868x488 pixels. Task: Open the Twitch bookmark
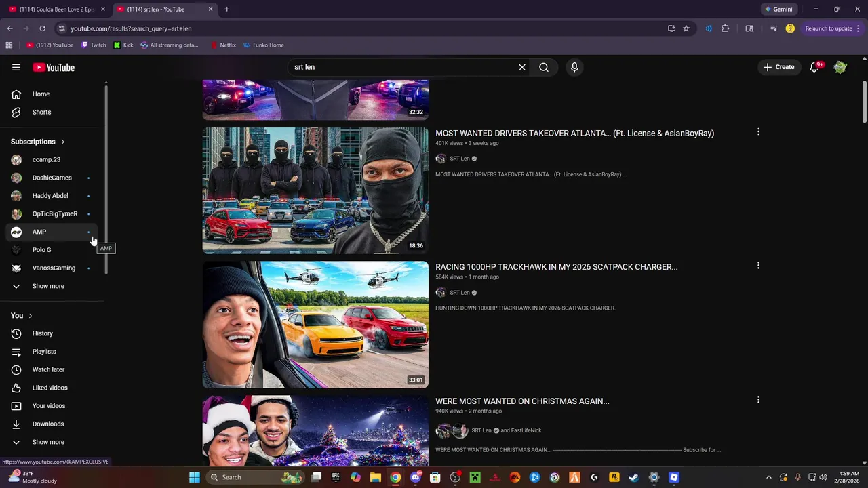(x=94, y=45)
